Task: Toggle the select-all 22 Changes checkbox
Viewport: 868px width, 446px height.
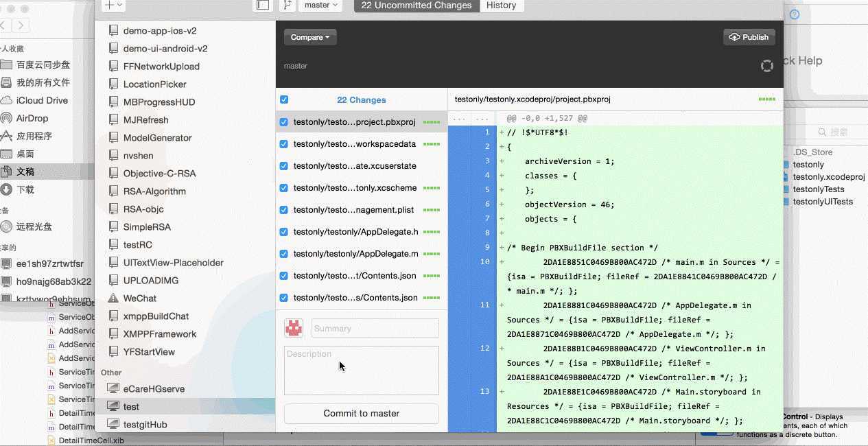Action: click(x=284, y=99)
